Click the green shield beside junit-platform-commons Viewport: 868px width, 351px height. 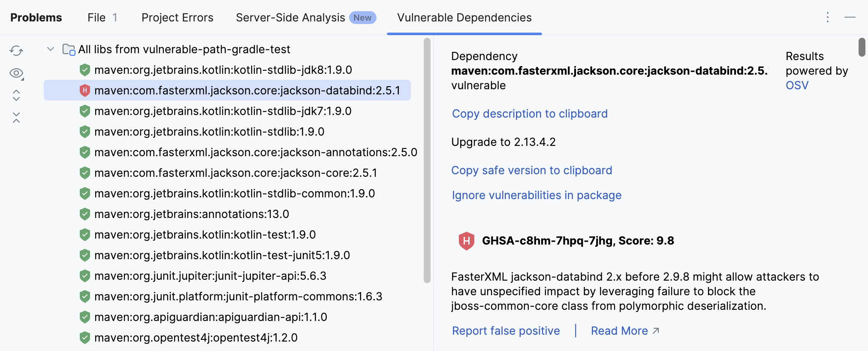click(85, 297)
